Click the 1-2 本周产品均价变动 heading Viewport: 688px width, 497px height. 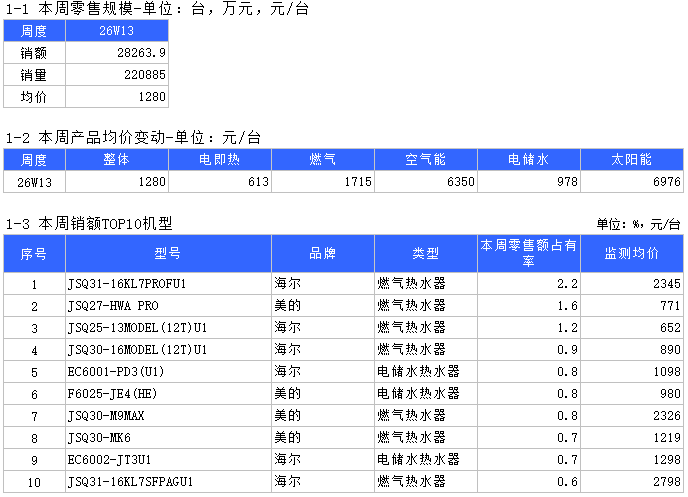133,138
